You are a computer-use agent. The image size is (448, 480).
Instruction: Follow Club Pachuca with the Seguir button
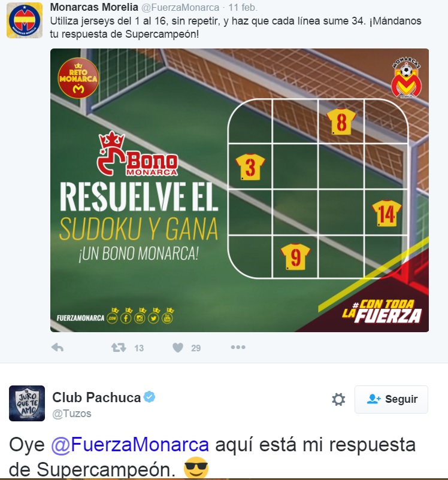[391, 399]
